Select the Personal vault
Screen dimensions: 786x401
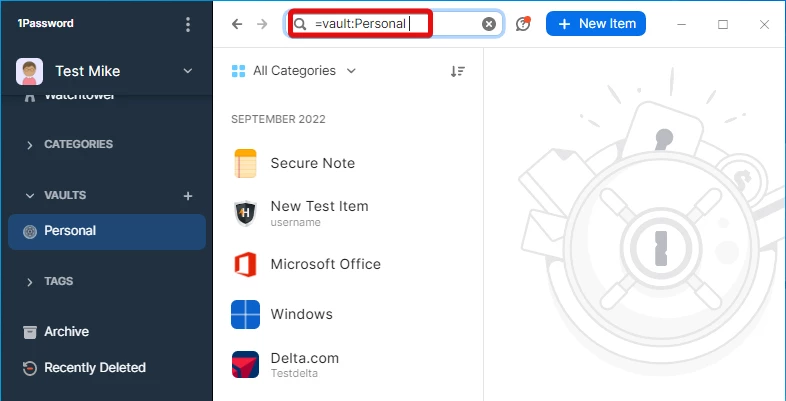(107, 232)
